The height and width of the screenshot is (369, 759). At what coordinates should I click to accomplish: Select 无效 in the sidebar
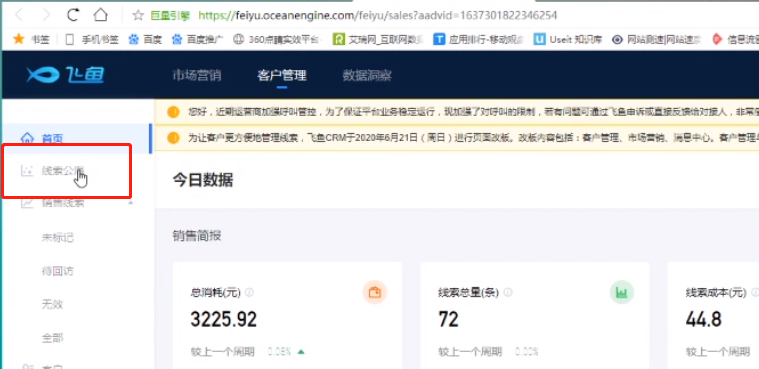coord(52,305)
